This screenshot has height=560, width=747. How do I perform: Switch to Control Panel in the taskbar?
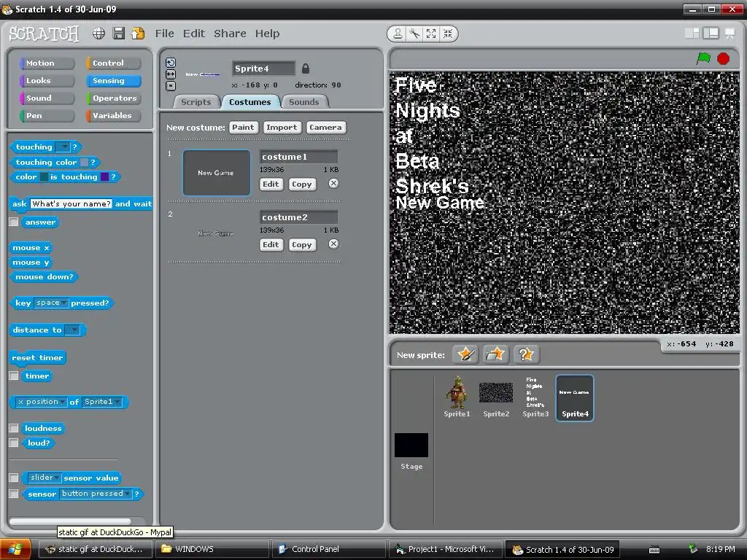(x=328, y=549)
